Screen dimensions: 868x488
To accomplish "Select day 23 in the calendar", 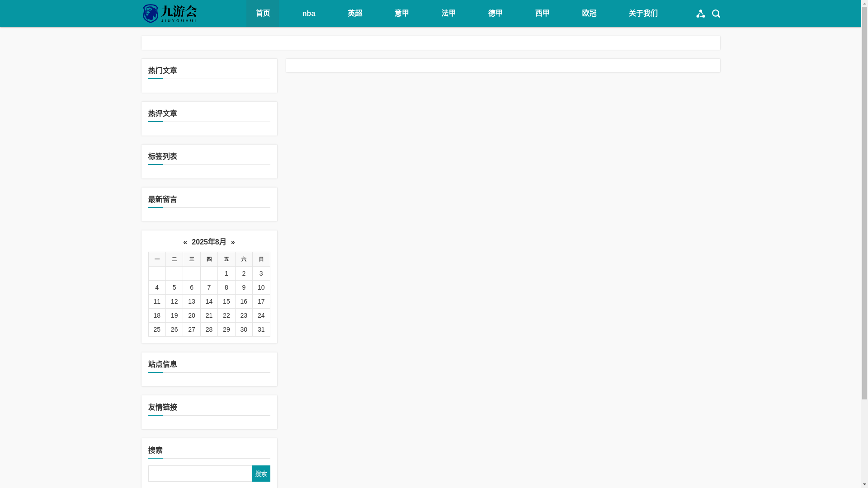I will (244, 315).
